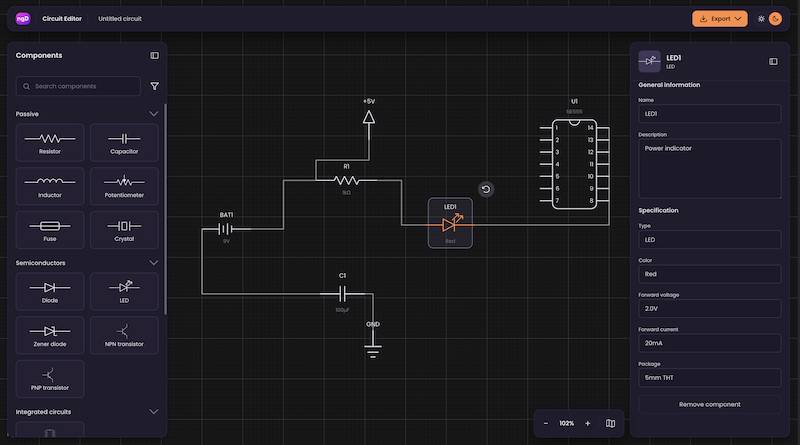
Task: Open the Export dropdown button
Action: [720, 19]
